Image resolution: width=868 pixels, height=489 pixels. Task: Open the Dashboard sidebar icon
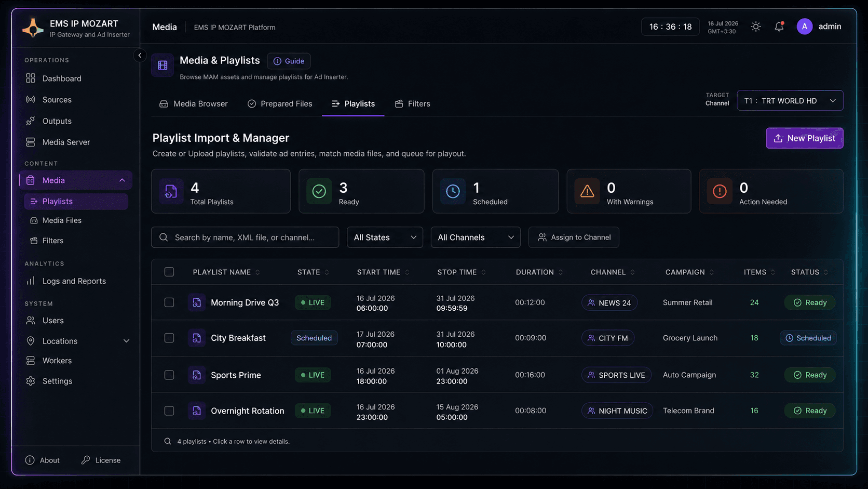31,78
